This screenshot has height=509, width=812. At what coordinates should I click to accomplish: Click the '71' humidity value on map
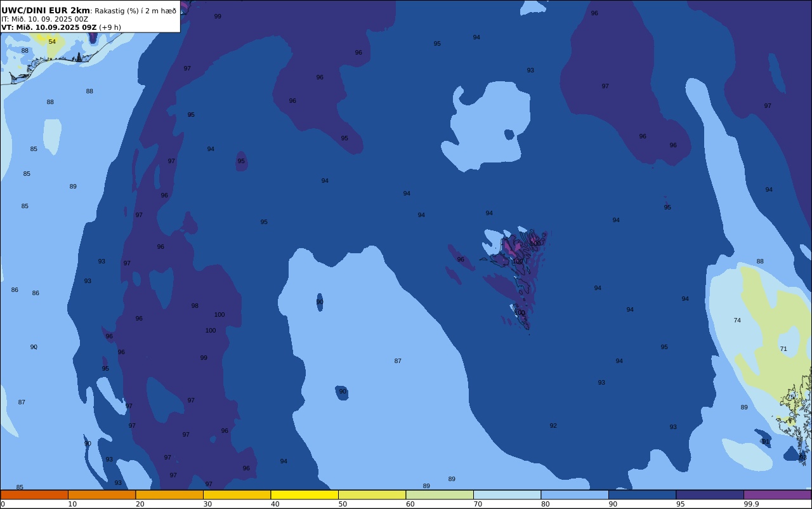coord(783,349)
